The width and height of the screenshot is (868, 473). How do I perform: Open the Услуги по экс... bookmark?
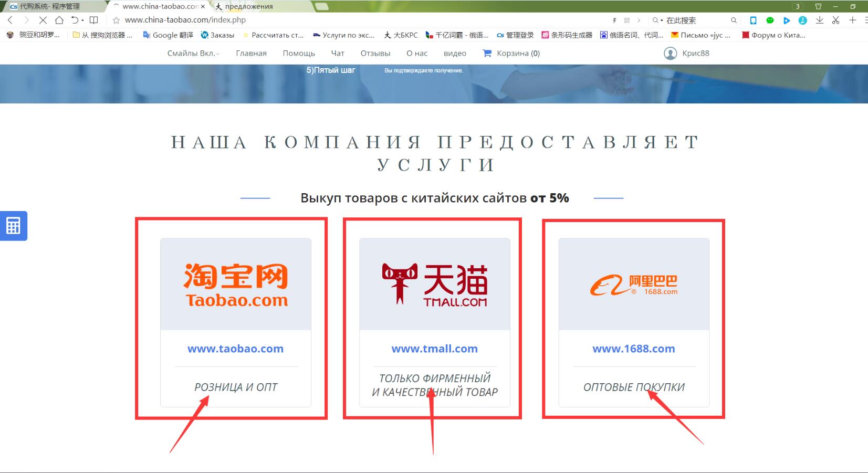tap(343, 35)
